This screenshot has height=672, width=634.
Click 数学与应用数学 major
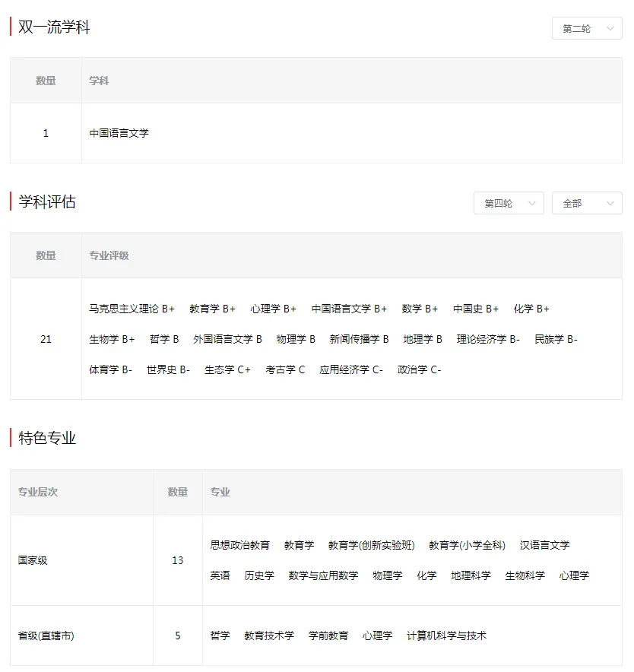point(323,575)
